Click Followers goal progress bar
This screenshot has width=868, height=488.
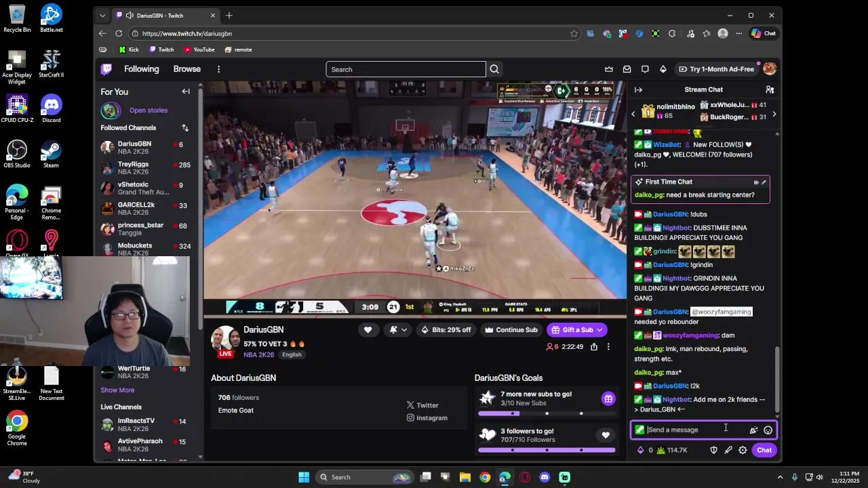[547, 450]
